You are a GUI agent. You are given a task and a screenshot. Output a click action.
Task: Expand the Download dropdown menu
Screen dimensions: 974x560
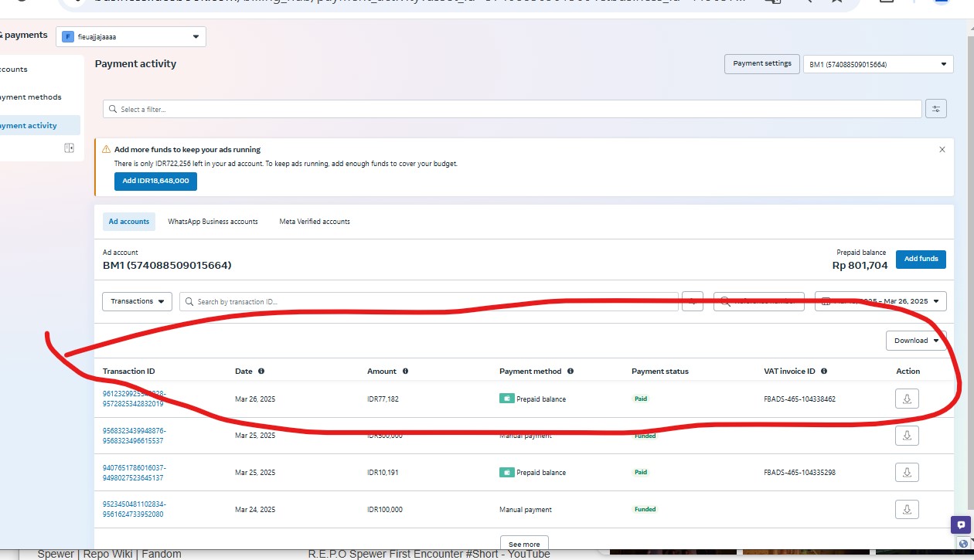(x=915, y=341)
